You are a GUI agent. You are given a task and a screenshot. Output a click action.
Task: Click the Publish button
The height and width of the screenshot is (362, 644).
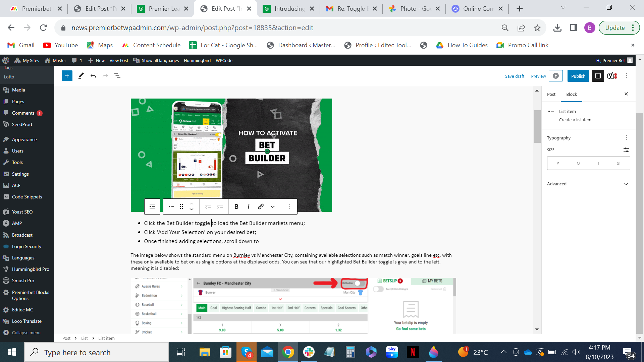(578, 76)
